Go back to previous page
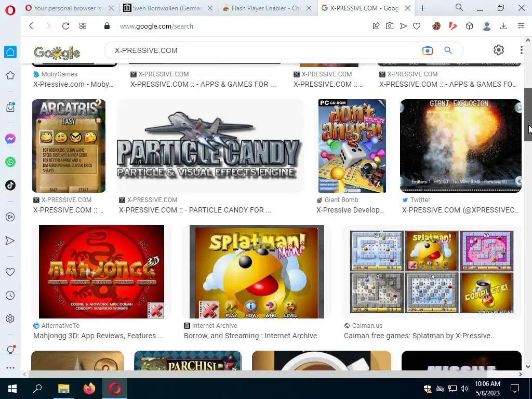This screenshot has width=532, height=399. [x=31, y=26]
